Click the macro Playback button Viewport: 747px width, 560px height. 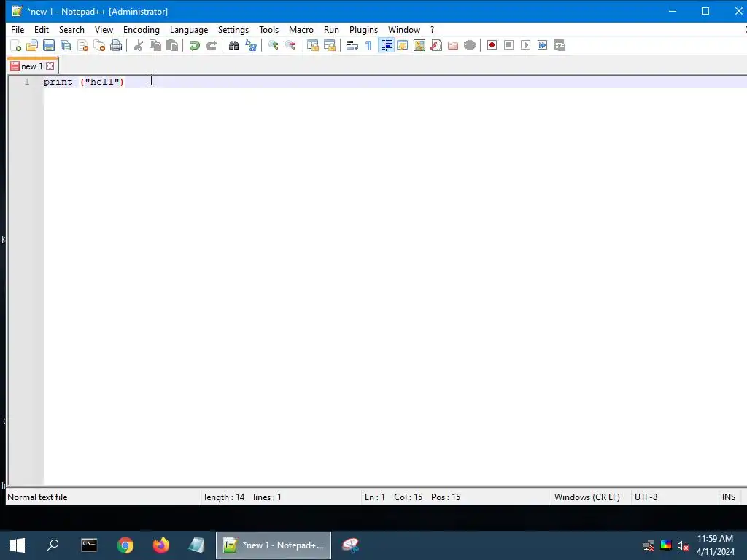(525, 45)
